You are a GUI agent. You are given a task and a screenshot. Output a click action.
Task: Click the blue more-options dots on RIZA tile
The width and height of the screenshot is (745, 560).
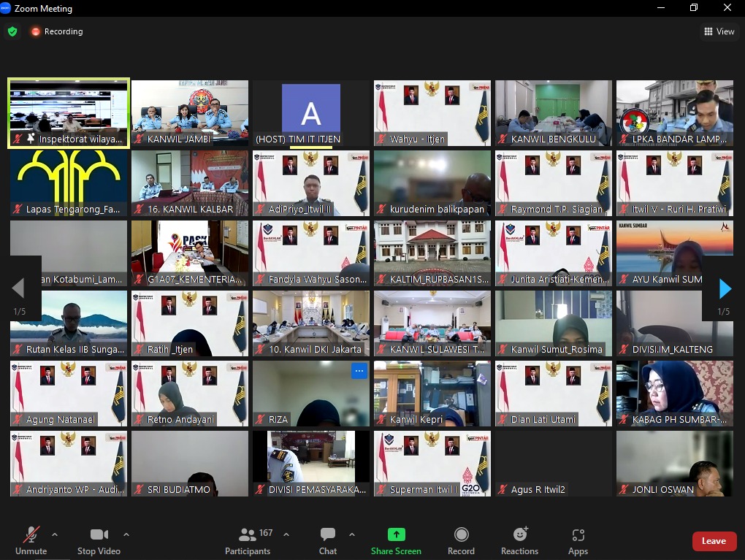359,371
